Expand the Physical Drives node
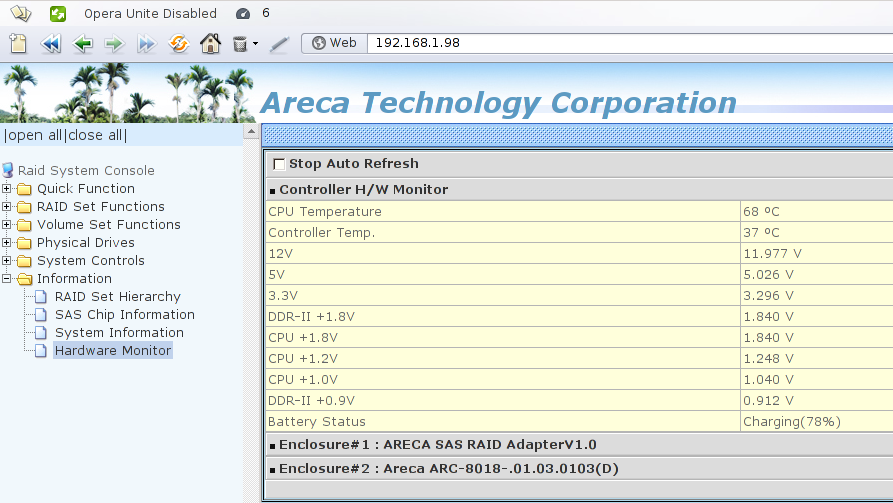 tap(6, 243)
